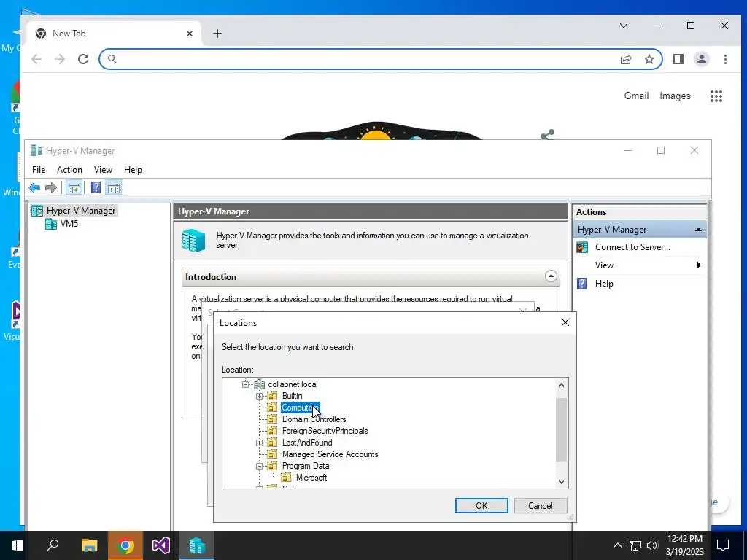Open the View menu in Hyper-V Manager

(x=103, y=169)
